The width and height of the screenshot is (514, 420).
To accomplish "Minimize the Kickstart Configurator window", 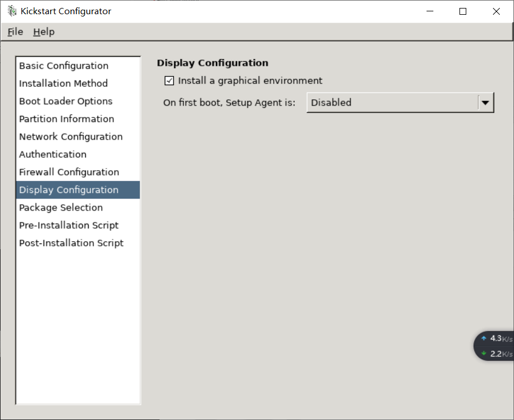I will point(430,11).
